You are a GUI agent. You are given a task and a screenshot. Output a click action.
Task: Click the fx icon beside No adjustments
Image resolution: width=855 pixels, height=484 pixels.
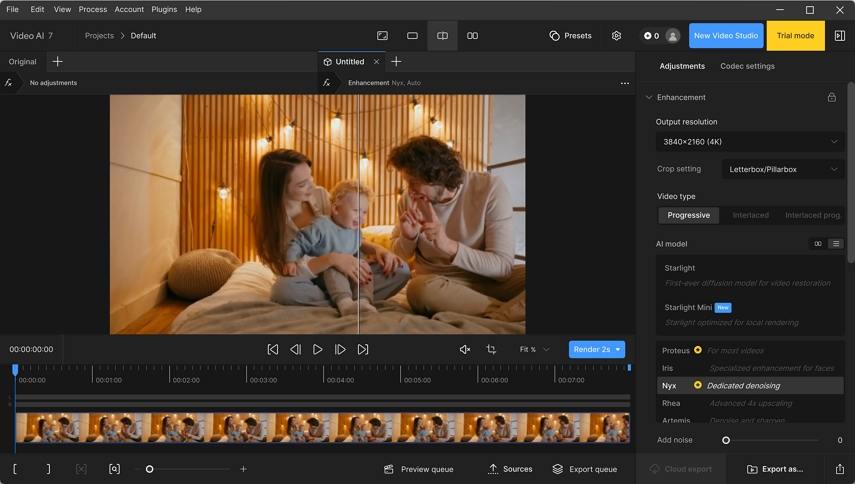coord(9,83)
